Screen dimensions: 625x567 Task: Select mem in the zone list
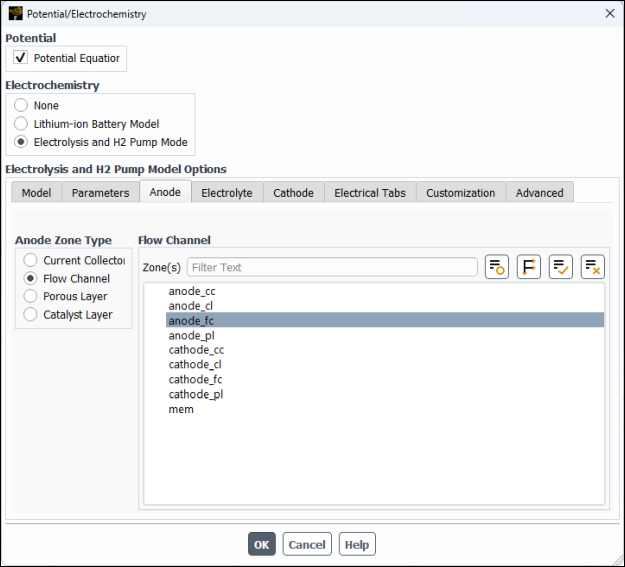pos(385,409)
